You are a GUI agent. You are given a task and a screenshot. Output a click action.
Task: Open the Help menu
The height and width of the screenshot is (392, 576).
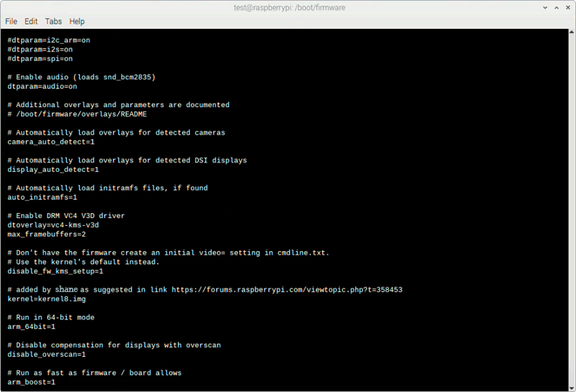pos(77,22)
